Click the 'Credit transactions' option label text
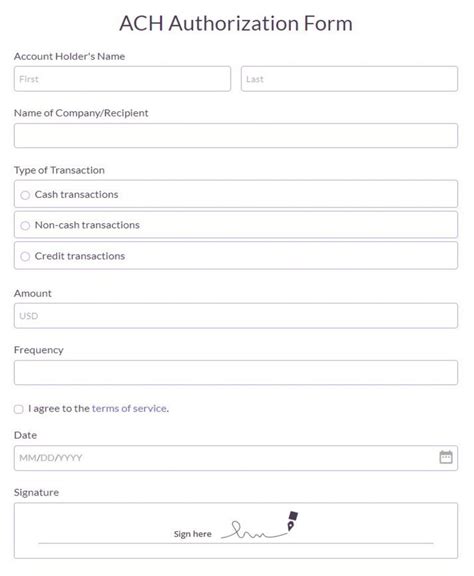 click(80, 256)
